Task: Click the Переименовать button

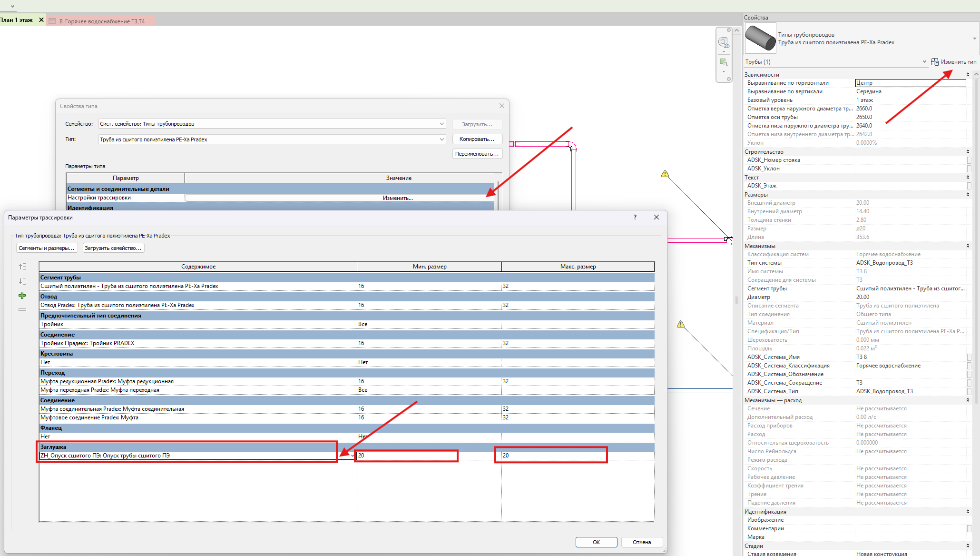Action: pos(477,154)
